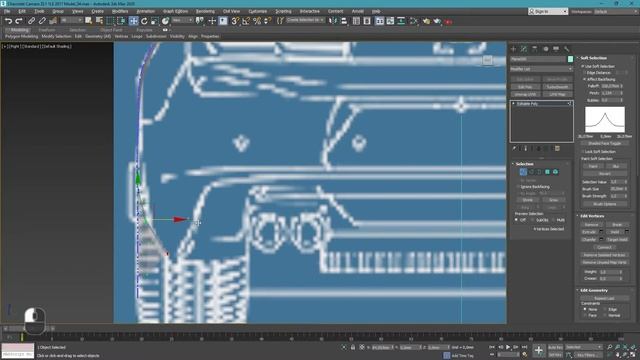Image resolution: width=640 pixels, height=360 pixels.
Task: Click the Rectangular Selection Region icon
Action: [x=110, y=21]
